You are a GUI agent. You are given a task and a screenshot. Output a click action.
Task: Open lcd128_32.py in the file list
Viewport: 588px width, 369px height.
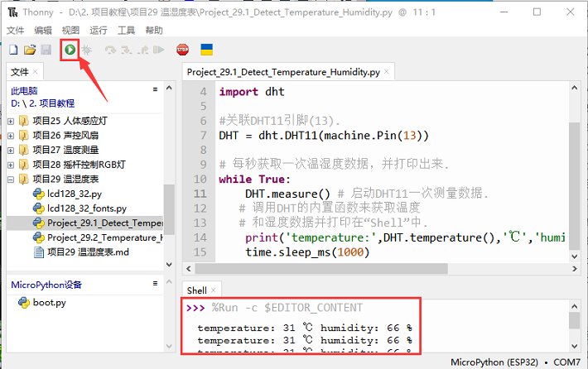[x=80, y=193]
